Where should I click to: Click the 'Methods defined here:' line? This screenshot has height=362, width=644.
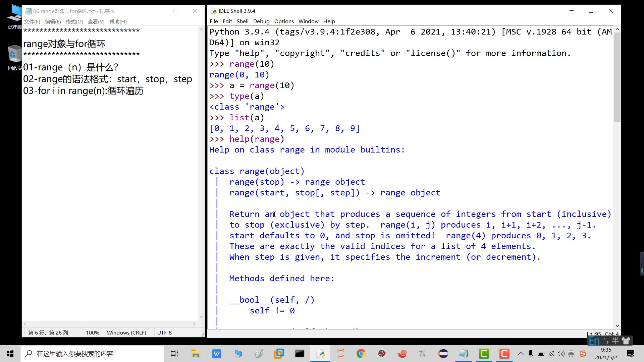point(282,279)
